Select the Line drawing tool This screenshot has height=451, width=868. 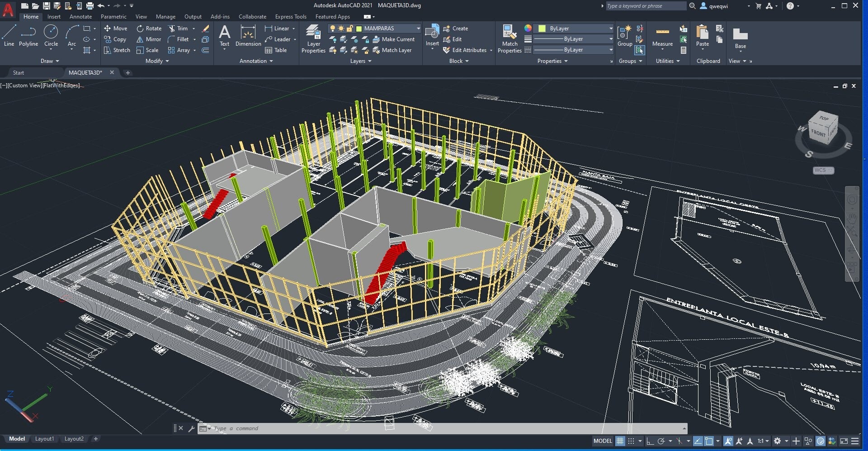pyautogui.click(x=9, y=36)
